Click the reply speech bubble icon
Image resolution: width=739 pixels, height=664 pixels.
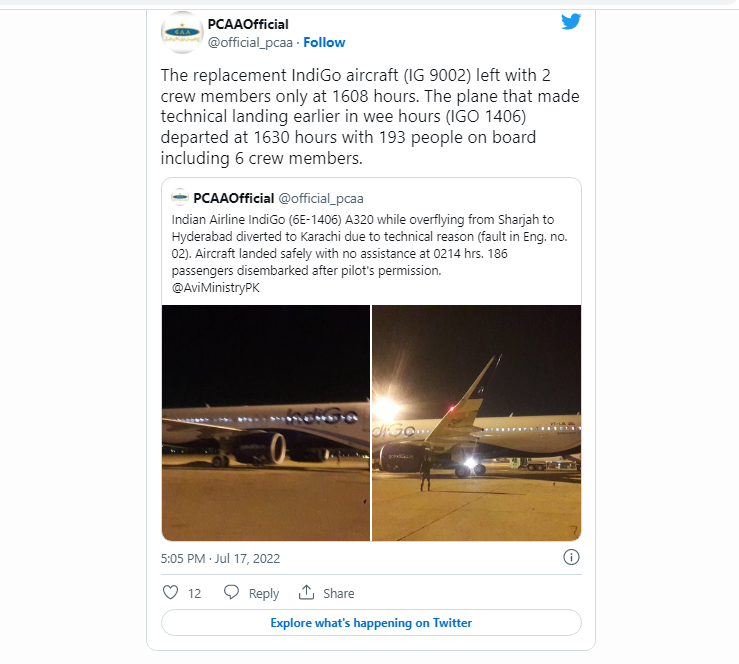[x=231, y=592]
